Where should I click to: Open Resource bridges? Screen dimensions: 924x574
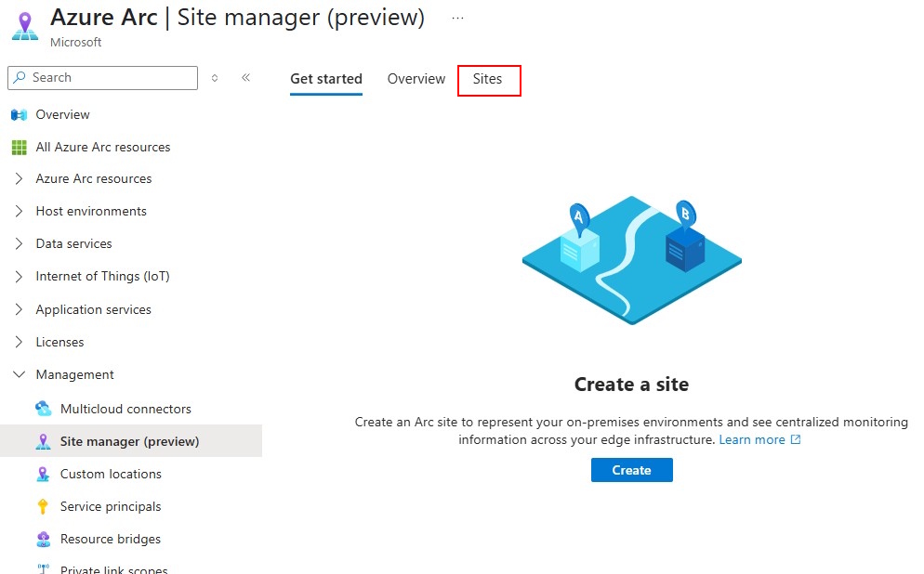coord(111,539)
